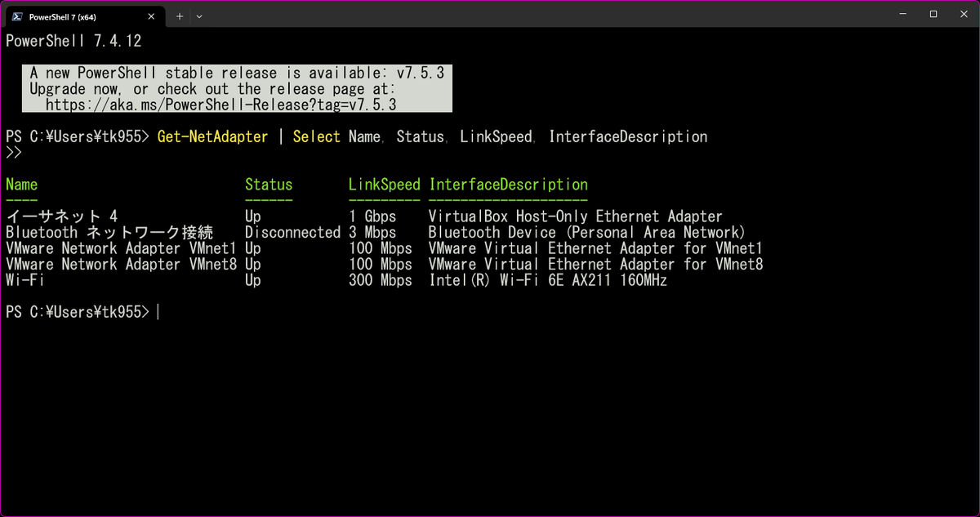The width and height of the screenshot is (980, 517).
Task: Click the VMware Network Adapter VMnet8 name
Action: click(121, 265)
